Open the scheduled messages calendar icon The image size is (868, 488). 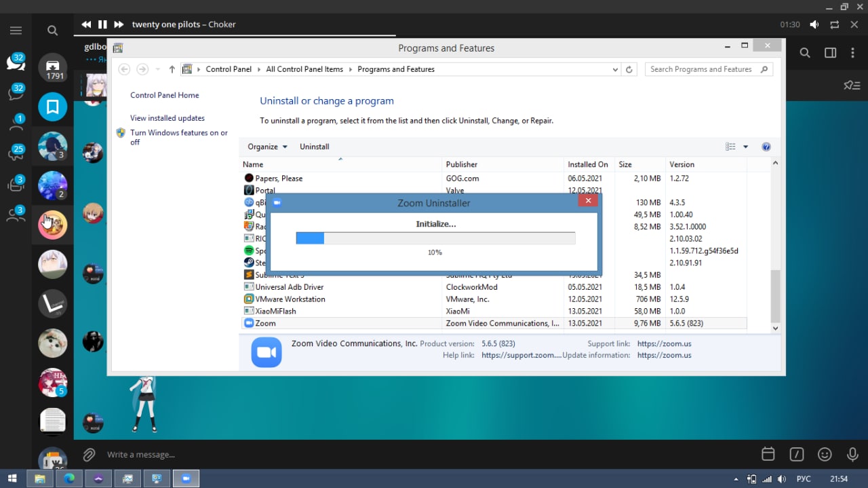click(768, 454)
